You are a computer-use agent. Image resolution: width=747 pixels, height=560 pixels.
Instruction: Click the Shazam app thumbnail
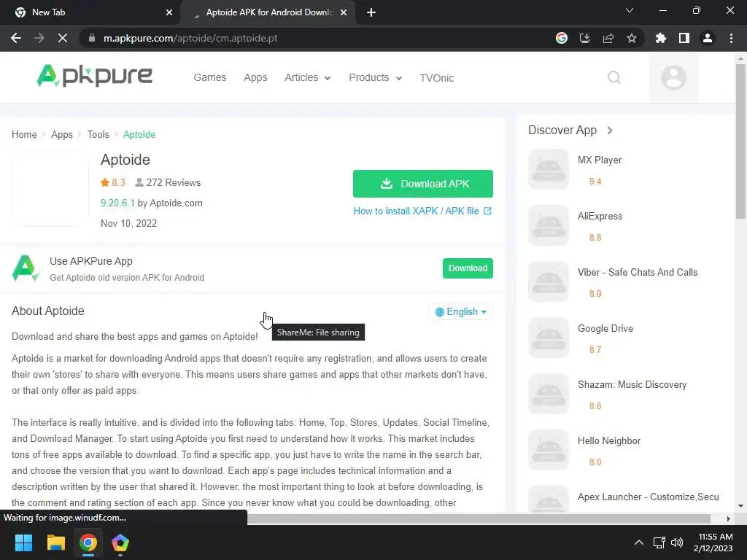click(549, 394)
